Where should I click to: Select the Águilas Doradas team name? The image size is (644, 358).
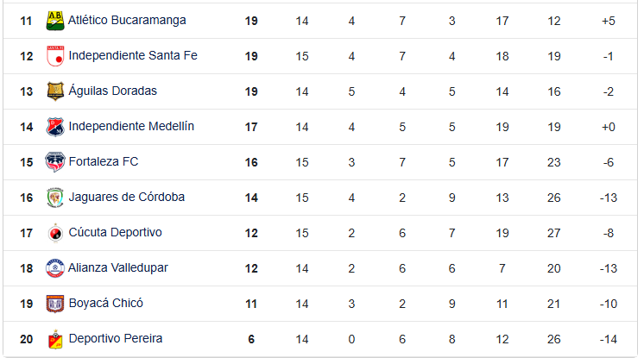112,91
